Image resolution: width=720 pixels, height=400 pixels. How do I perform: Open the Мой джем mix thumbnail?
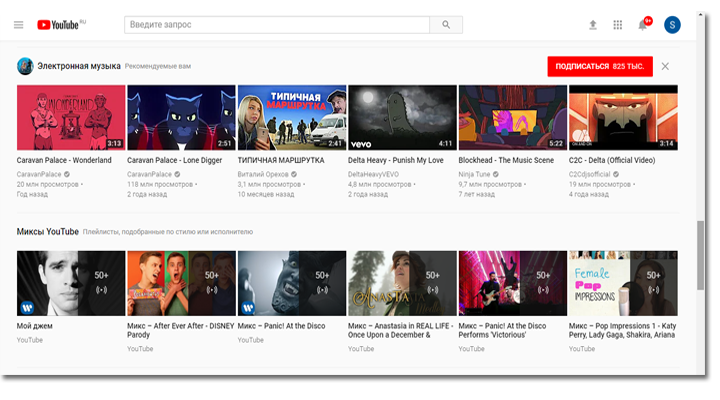tap(71, 283)
